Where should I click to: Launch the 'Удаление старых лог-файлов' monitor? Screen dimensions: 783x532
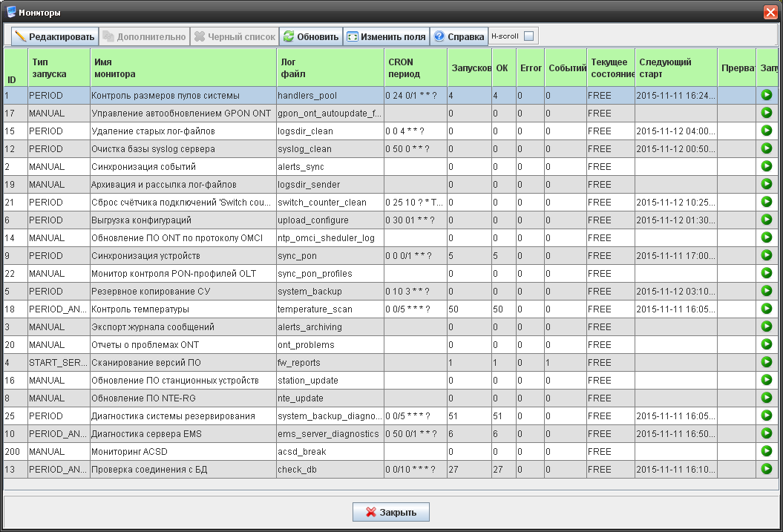[767, 131]
